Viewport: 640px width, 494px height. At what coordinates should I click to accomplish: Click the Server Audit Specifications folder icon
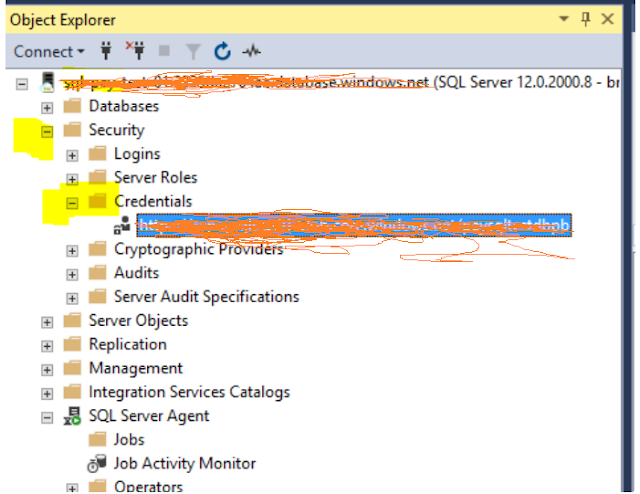[x=98, y=296]
